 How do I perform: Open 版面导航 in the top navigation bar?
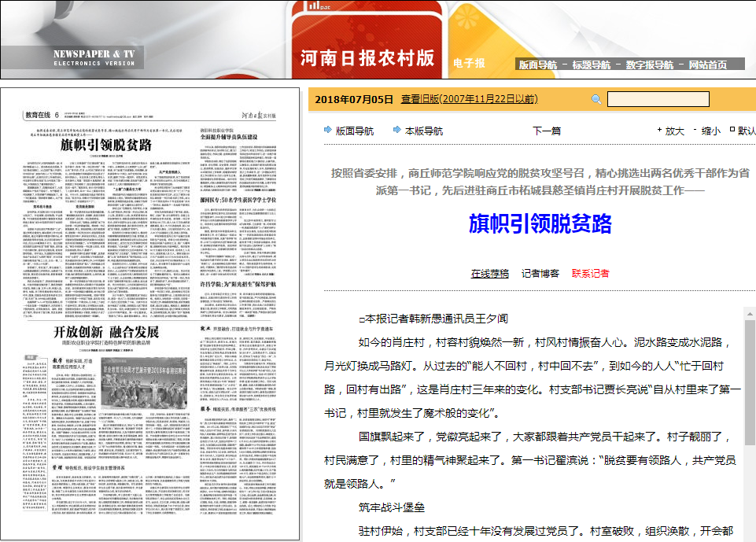tap(537, 65)
